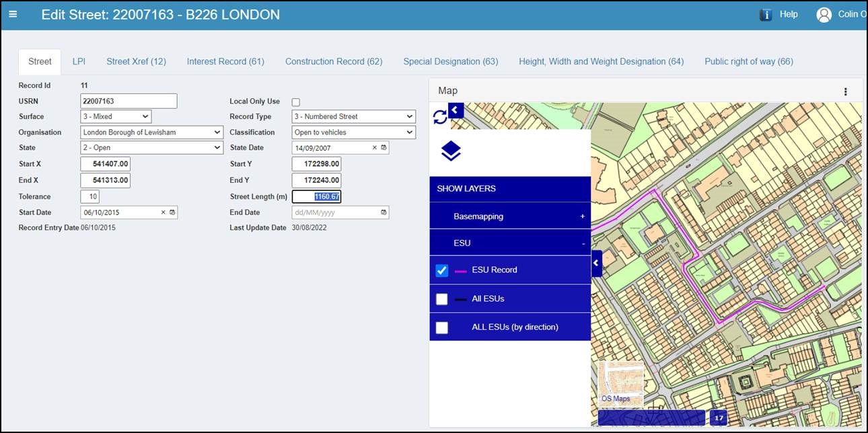The image size is (868, 433).
Task: Enable ALL ESUs (by direction) checkbox
Action: click(x=441, y=327)
